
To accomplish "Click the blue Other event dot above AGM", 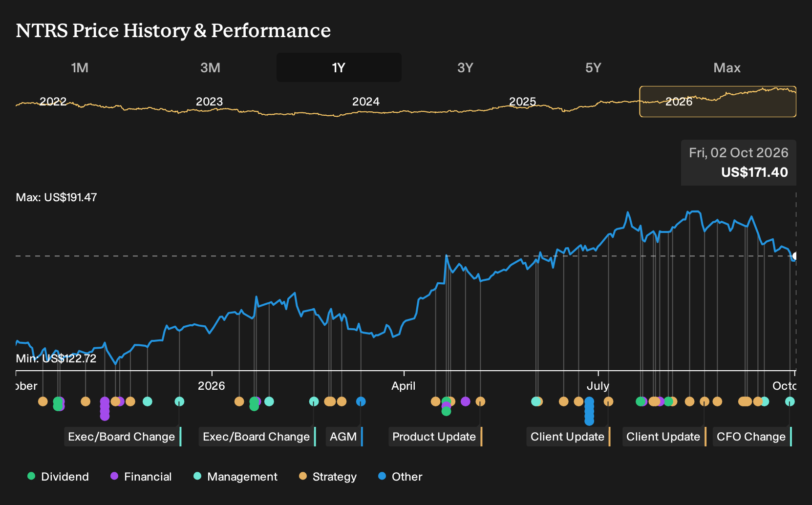I will (361, 401).
